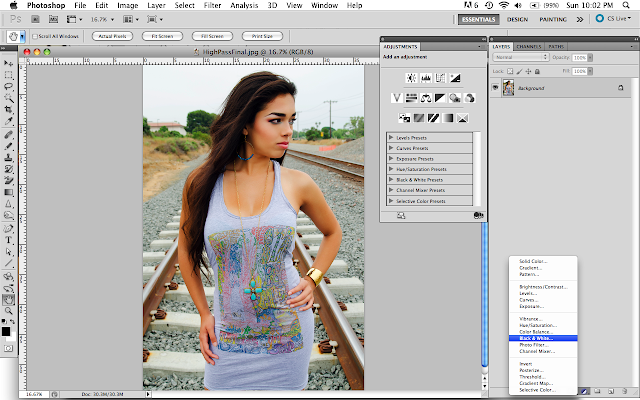This screenshot has width=640, height=400.
Task: Expand Black & White Presets
Action: pos(391,180)
